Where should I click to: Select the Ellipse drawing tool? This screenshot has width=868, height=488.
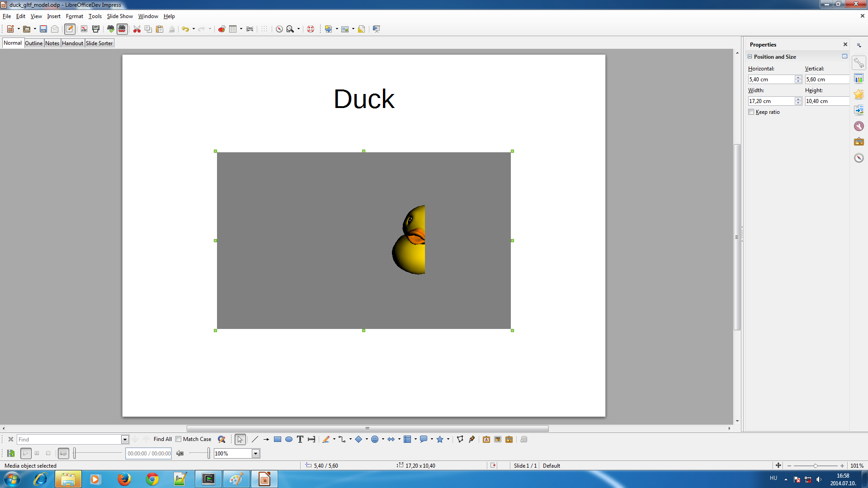click(x=288, y=439)
